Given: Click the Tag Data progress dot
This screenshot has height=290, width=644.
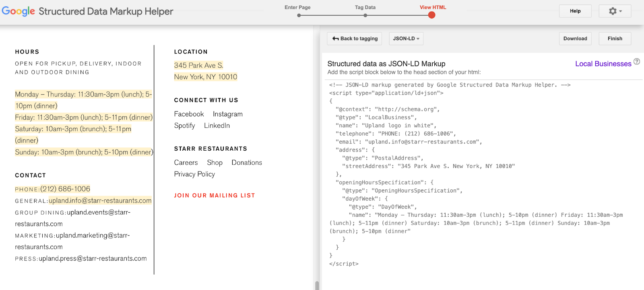Looking at the screenshot, I should pos(365,15).
